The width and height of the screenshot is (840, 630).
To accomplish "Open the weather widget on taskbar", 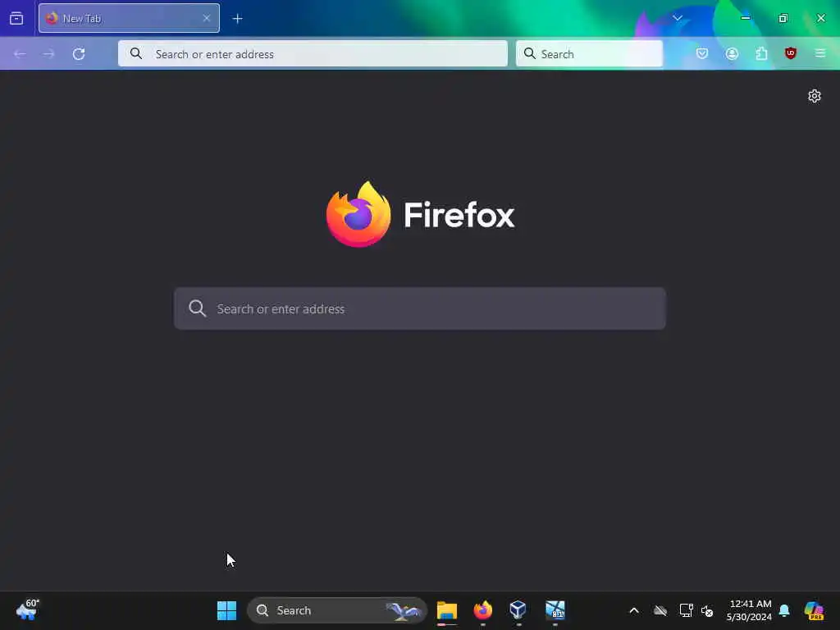I will [x=27, y=609].
